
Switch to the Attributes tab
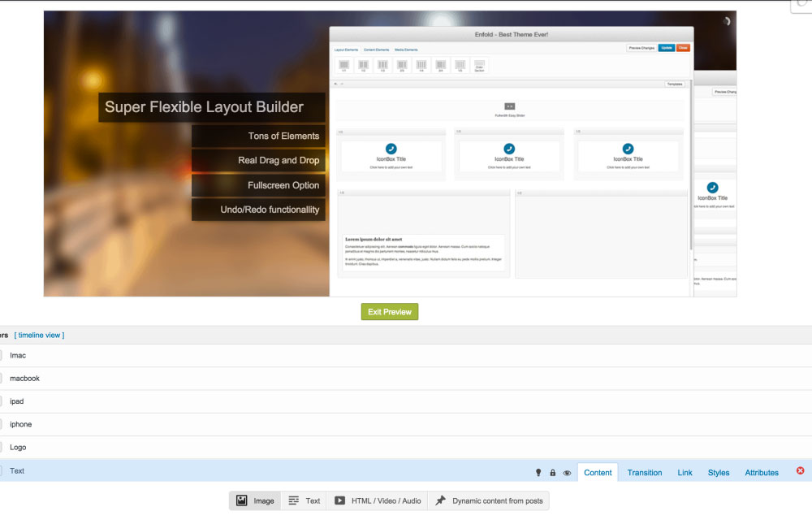[x=762, y=472]
